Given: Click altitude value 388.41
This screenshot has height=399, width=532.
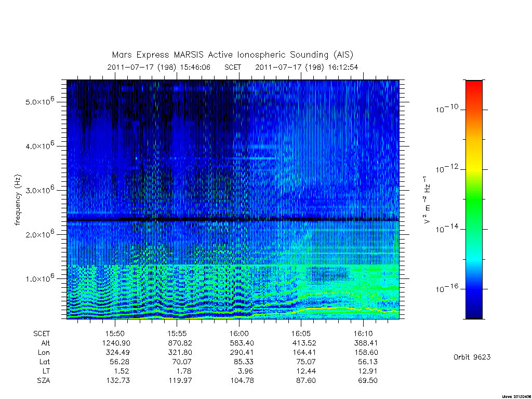Looking at the screenshot, I should (365, 343).
